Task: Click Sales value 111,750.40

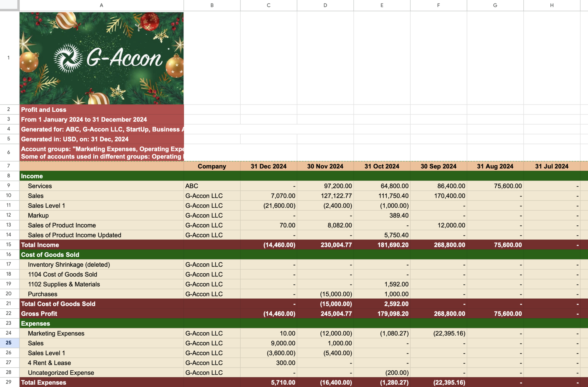Action: (x=382, y=196)
